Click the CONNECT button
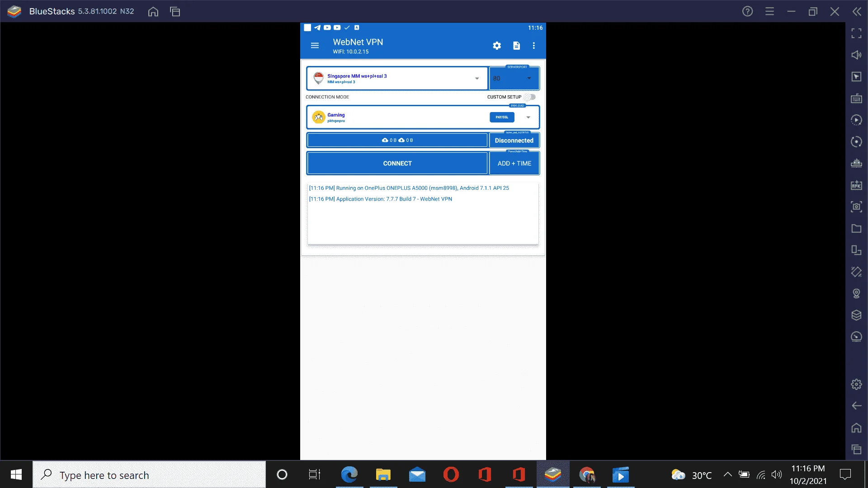This screenshot has height=488, width=868. (397, 164)
